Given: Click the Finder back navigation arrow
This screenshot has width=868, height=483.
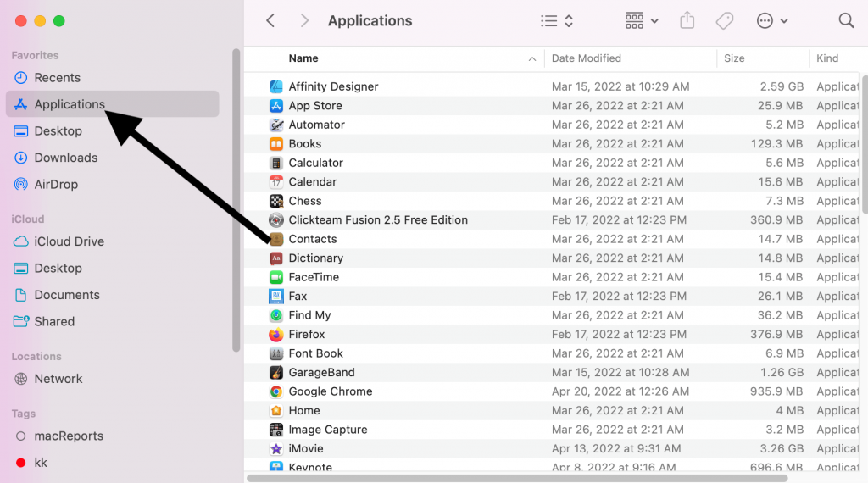Looking at the screenshot, I should (x=270, y=21).
